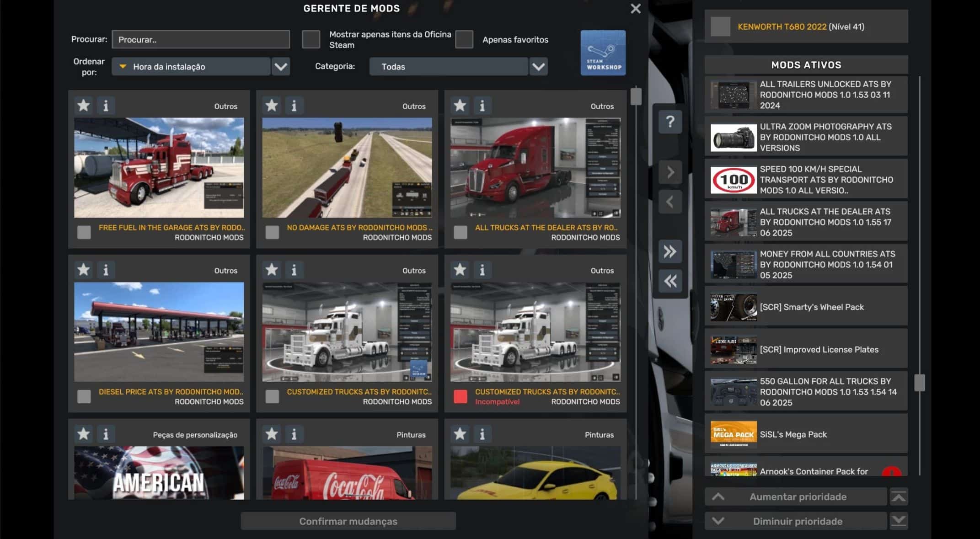Click the single right arrow activate icon
Screen dimensions: 980x539
(670, 172)
